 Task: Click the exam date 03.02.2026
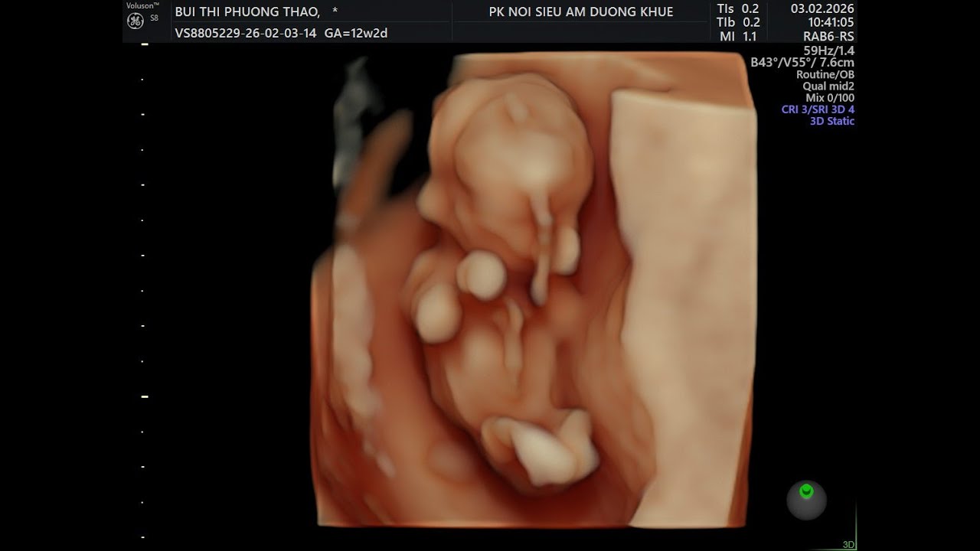point(822,8)
